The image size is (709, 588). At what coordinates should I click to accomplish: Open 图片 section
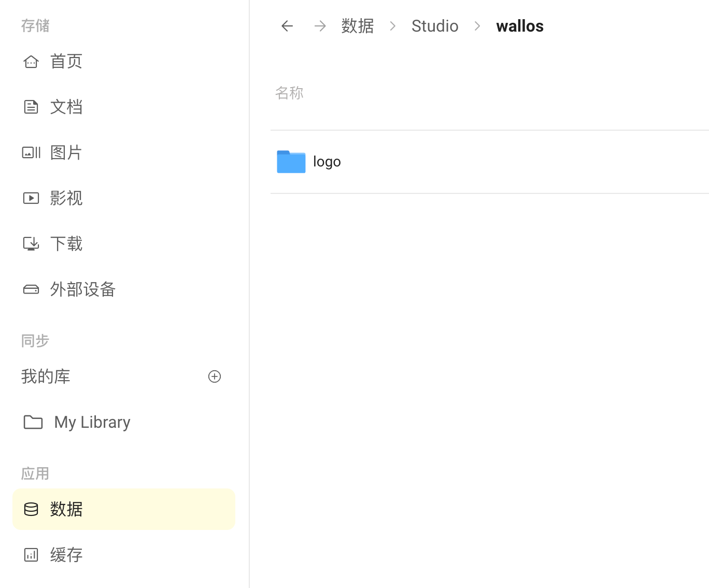pos(123,152)
